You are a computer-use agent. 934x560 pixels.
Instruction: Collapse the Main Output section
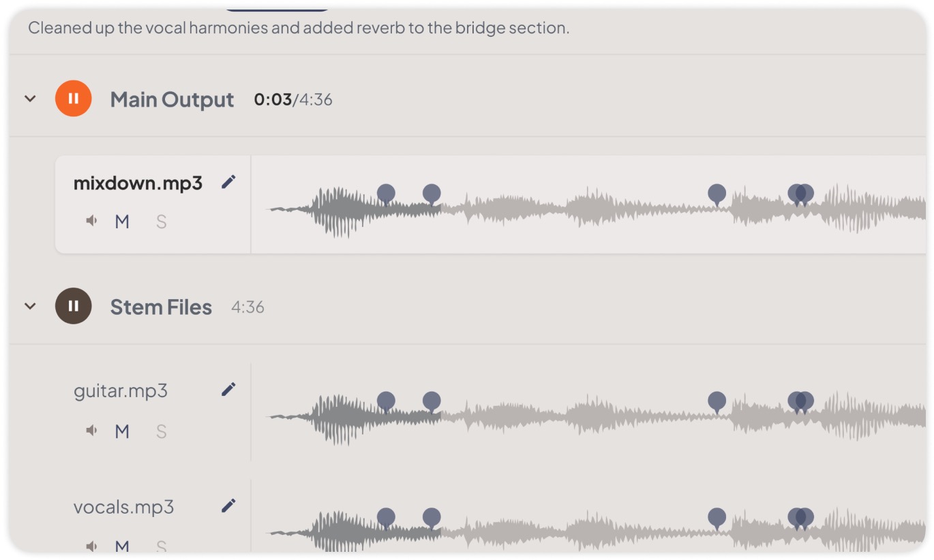tap(30, 99)
